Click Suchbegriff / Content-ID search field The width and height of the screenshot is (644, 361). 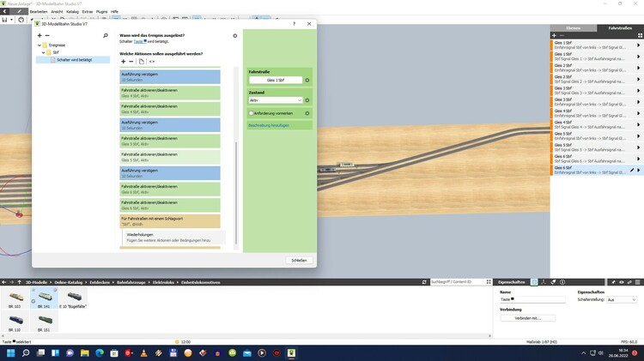pyautogui.click(x=457, y=282)
